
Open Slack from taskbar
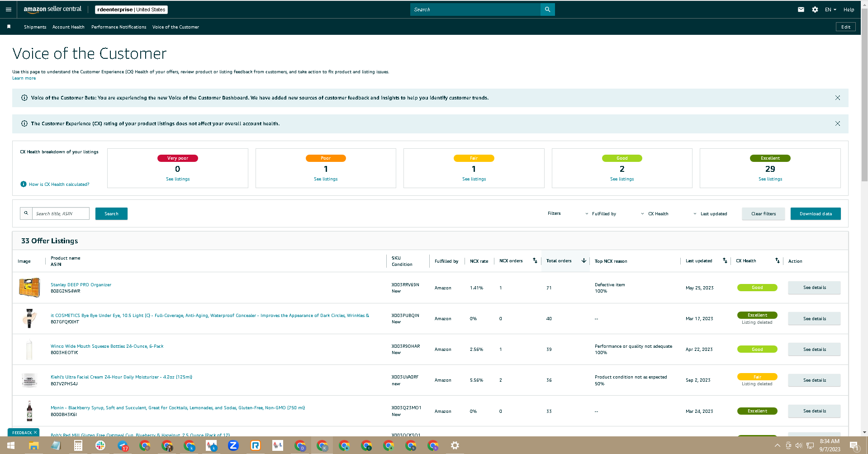(x=100, y=445)
